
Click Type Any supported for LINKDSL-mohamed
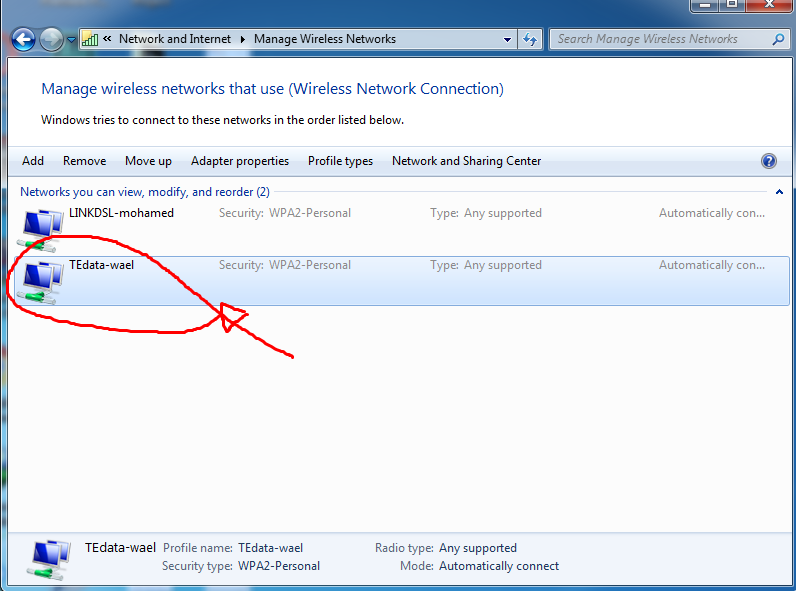pos(486,213)
